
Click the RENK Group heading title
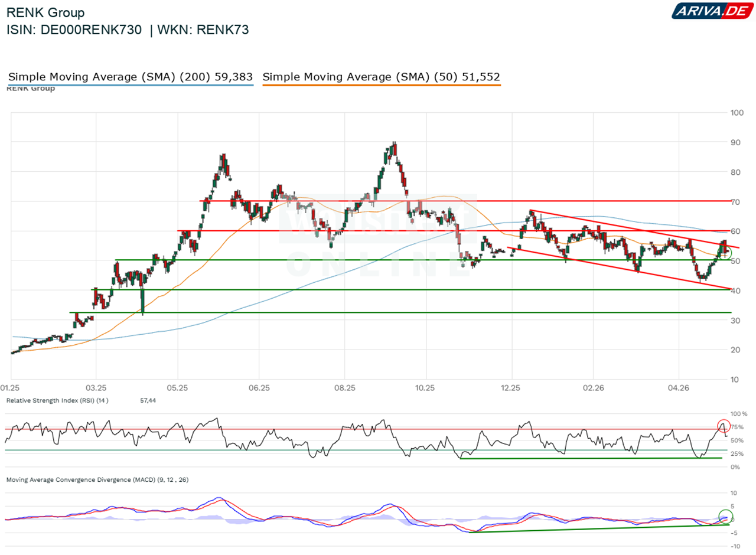45,12
